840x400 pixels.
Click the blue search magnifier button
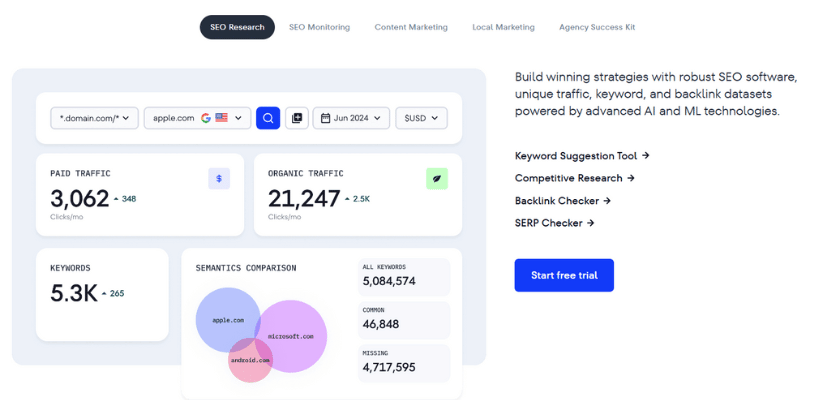click(x=267, y=118)
